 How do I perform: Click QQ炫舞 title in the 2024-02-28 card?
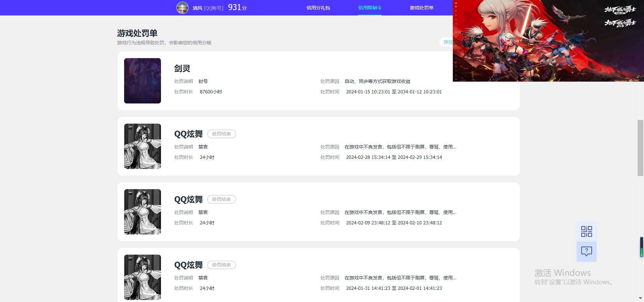point(189,134)
